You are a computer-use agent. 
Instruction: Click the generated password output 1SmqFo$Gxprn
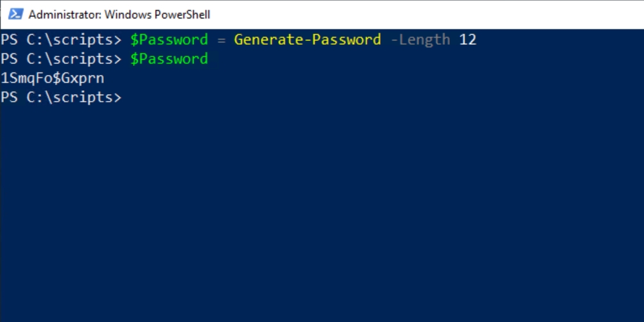[x=53, y=79]
